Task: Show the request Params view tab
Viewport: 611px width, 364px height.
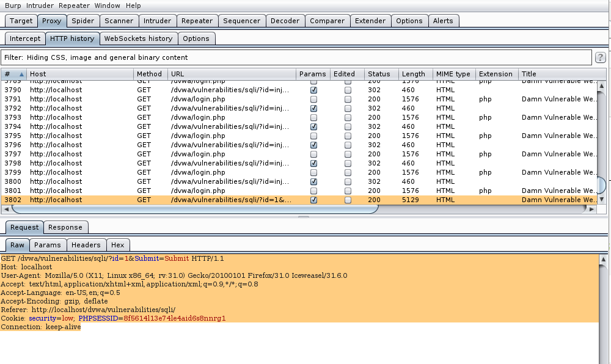Action: tap(48, 245)
